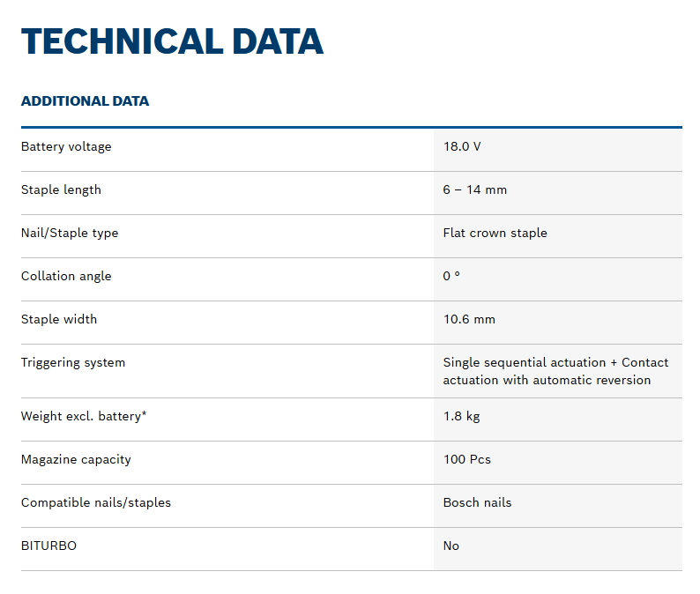Select the Flat crown staple value

point(495,233)
